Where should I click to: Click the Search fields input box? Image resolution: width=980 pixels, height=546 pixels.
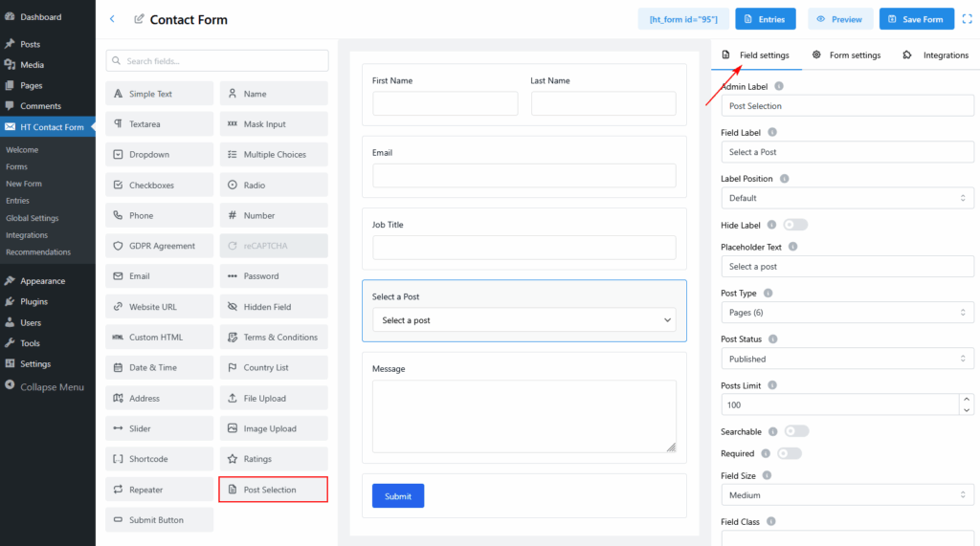point(217,61)
